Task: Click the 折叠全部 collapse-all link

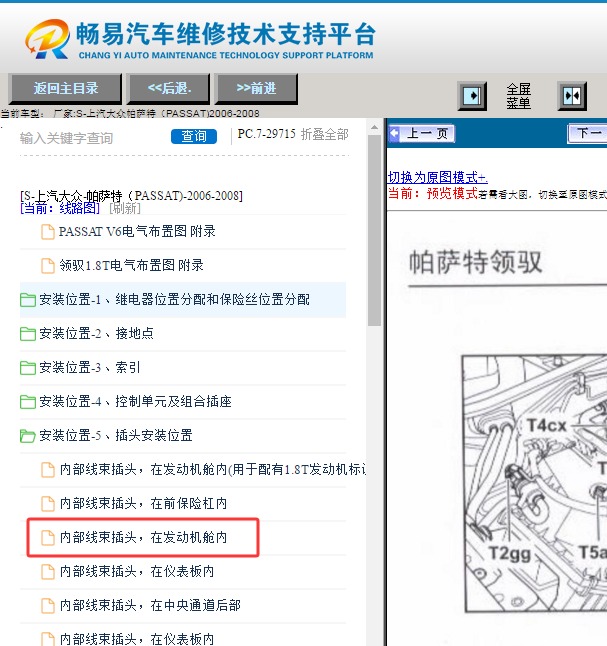Action: coord(325,134)
